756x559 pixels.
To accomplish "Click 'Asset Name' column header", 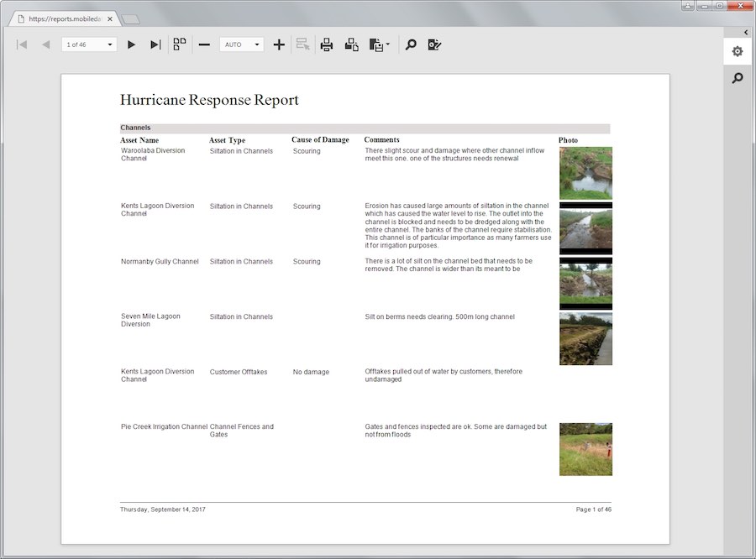I will [x=139, y=140].
